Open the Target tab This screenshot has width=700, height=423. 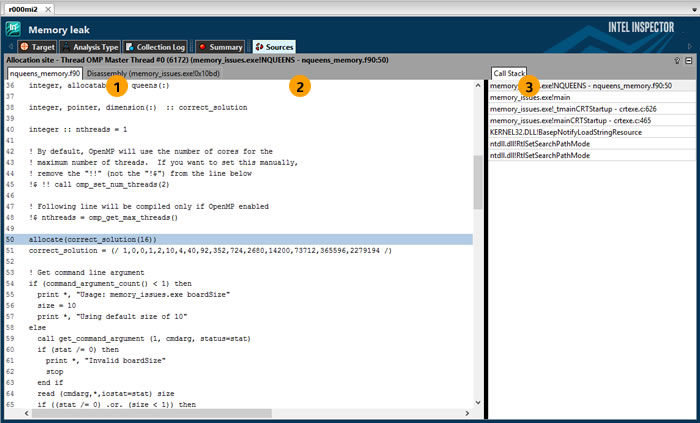point(37,46)
